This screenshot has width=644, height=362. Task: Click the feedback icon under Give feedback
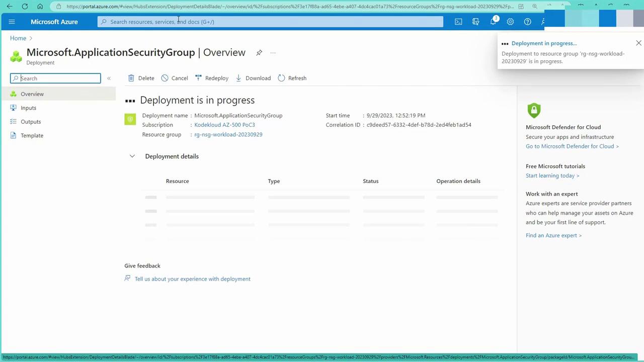click(127, 279)
